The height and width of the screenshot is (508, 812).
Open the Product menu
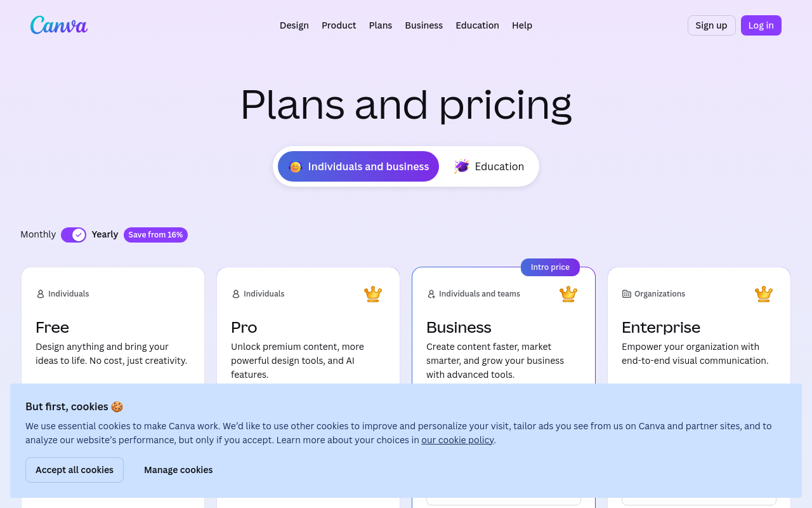point(338,25)
